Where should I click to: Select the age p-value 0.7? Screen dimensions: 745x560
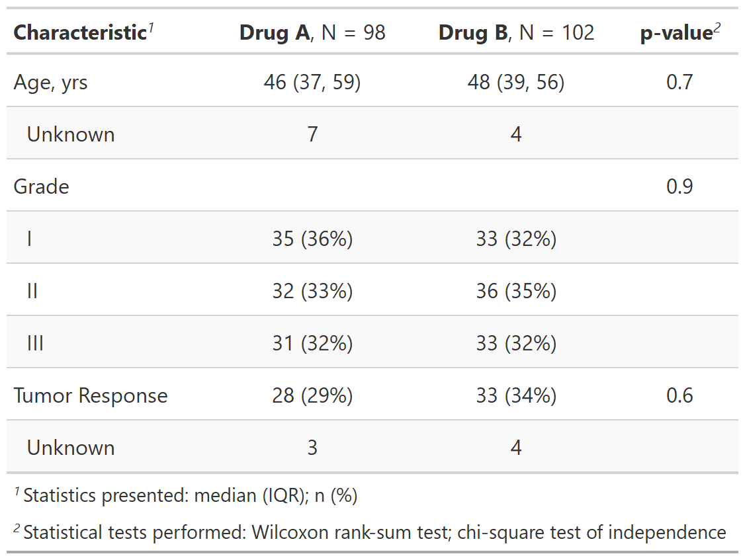pyautogui.click(x=679, y=82)
